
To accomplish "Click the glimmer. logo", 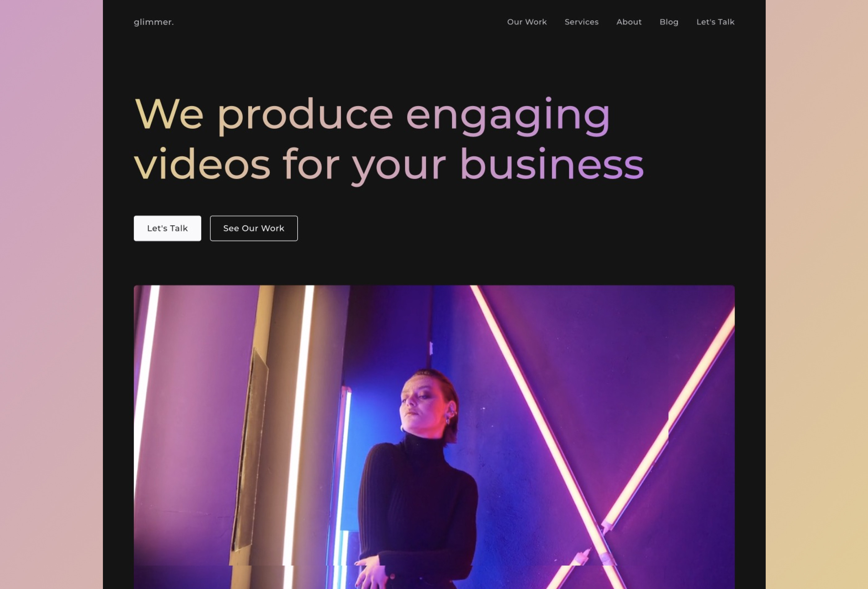I will [x=153, y=22].
